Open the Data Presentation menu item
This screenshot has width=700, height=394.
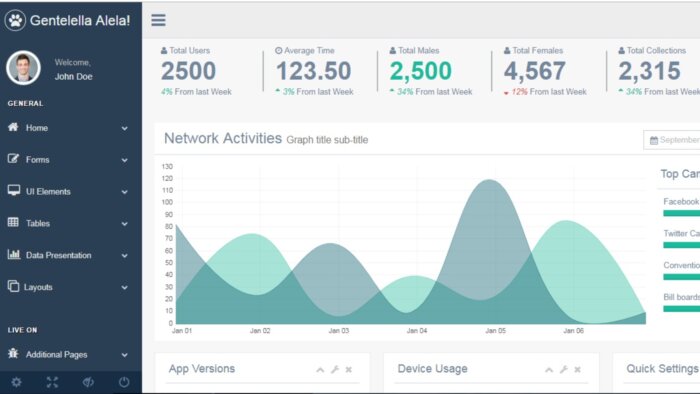click(x=71, y=256)
